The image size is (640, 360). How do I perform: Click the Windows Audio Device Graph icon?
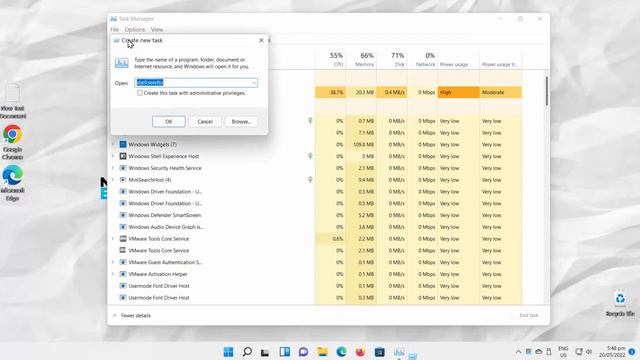tap(123, 227)
